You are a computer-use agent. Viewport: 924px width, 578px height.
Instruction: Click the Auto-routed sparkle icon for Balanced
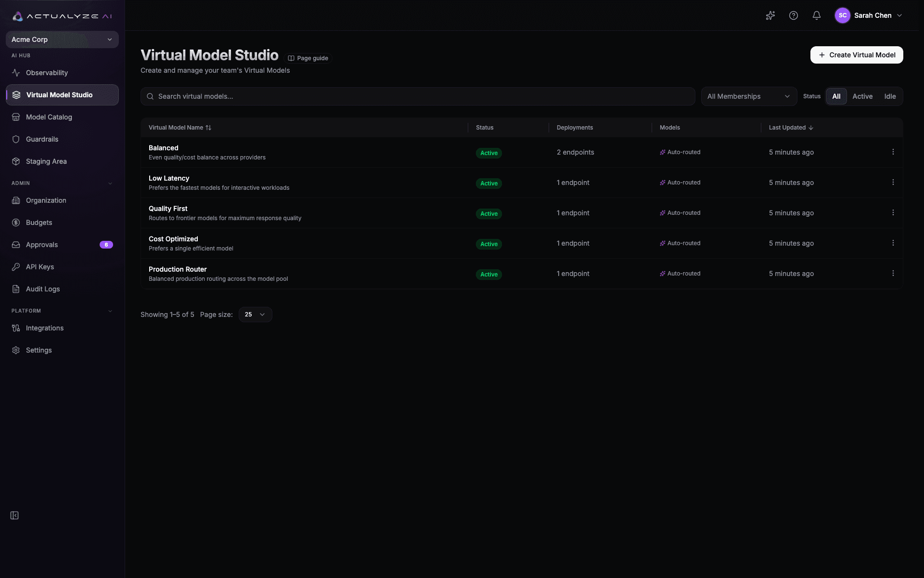pos(663,152)
